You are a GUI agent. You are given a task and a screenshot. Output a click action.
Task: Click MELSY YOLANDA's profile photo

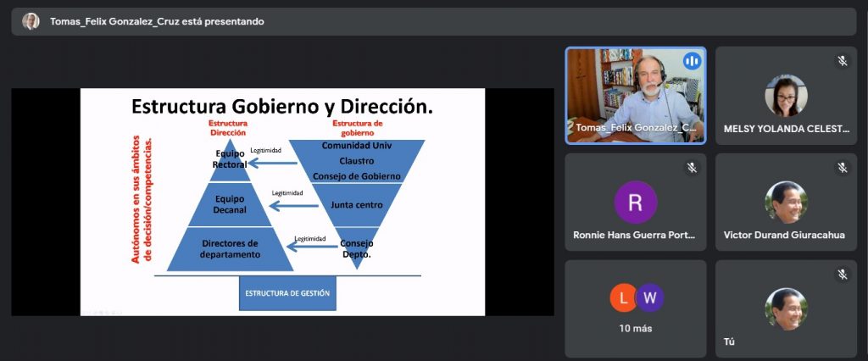(786, 95)
